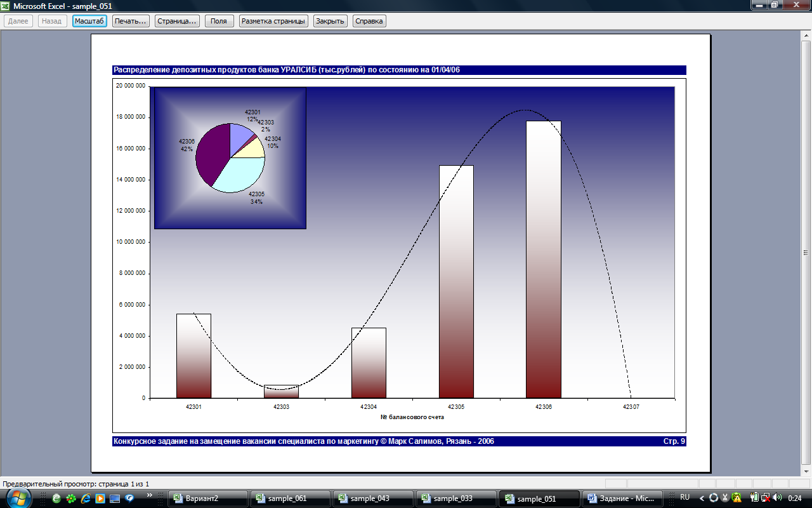Open the green warning shield tray icon
Viewport: 812px width, 508px height.
coord(737,498)
